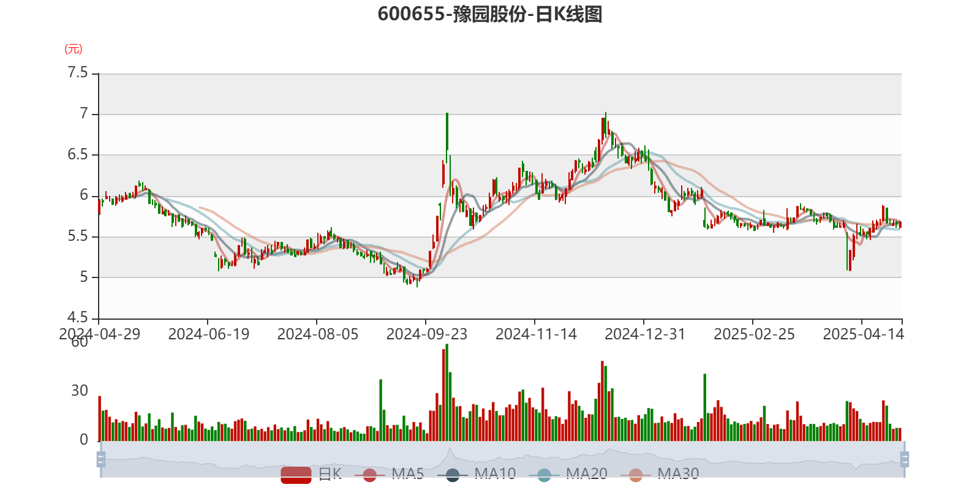Screen dimensions: 980x490
Task: Click the 30 volume axis label
Action: tap(80, 391)
